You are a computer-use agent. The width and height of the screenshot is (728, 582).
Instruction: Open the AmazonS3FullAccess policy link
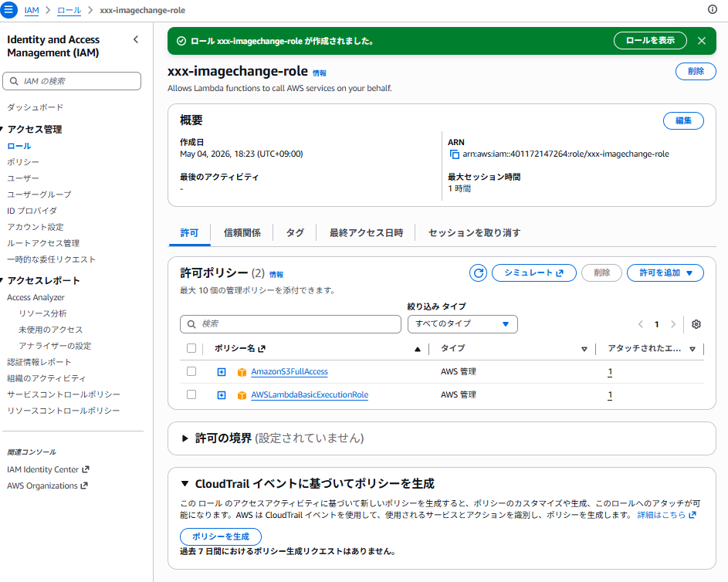(x=290, y=372)
